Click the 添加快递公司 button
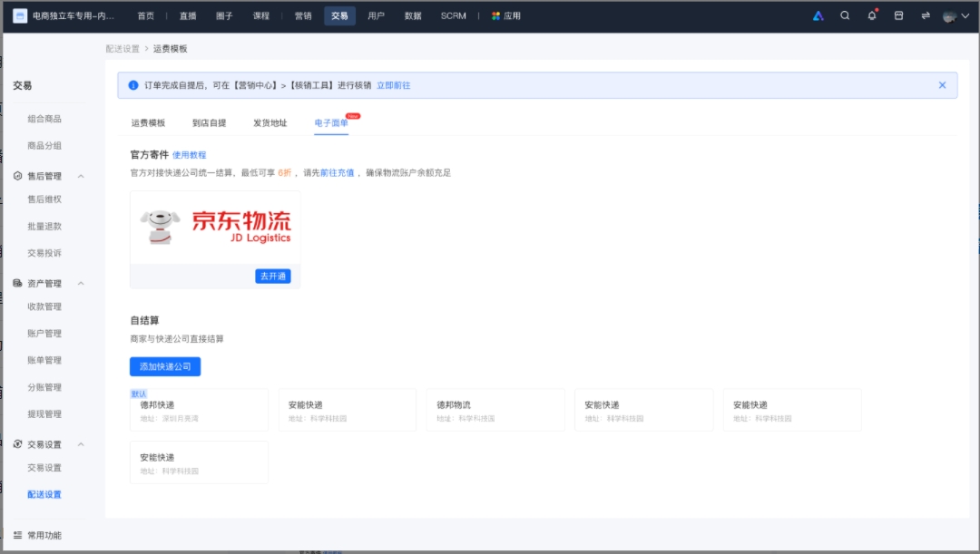 click(165, 366)
